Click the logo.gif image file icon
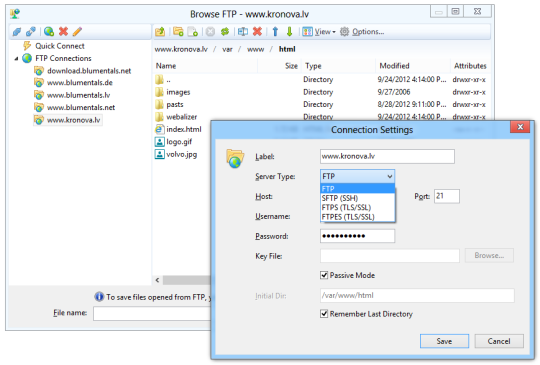This screenshot has height=365, width=540. [159, 142]
